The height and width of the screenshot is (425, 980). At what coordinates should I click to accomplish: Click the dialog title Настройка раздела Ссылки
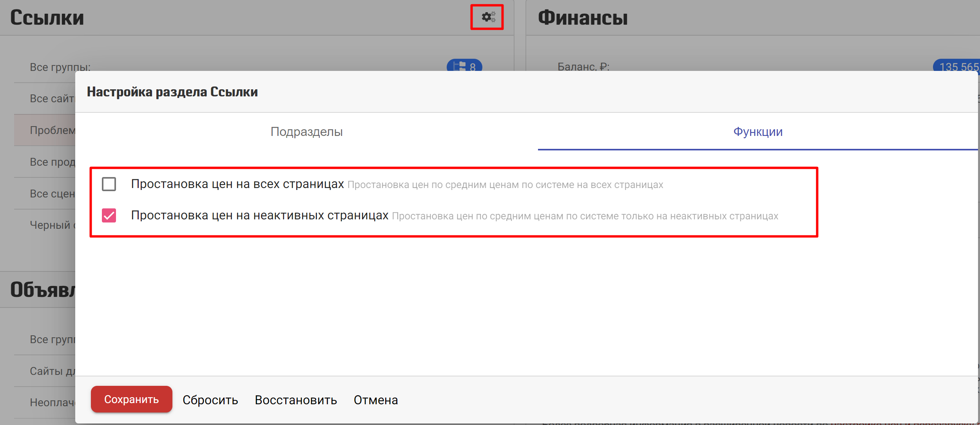tap(172, 92)
